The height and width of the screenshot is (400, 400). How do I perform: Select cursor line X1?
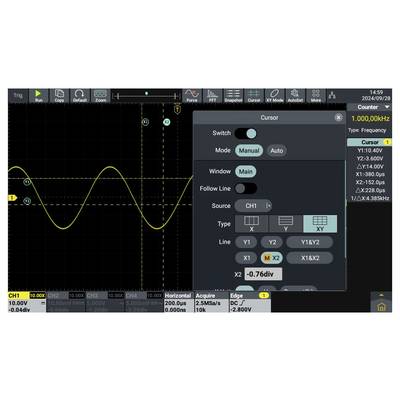coord(246,258)
